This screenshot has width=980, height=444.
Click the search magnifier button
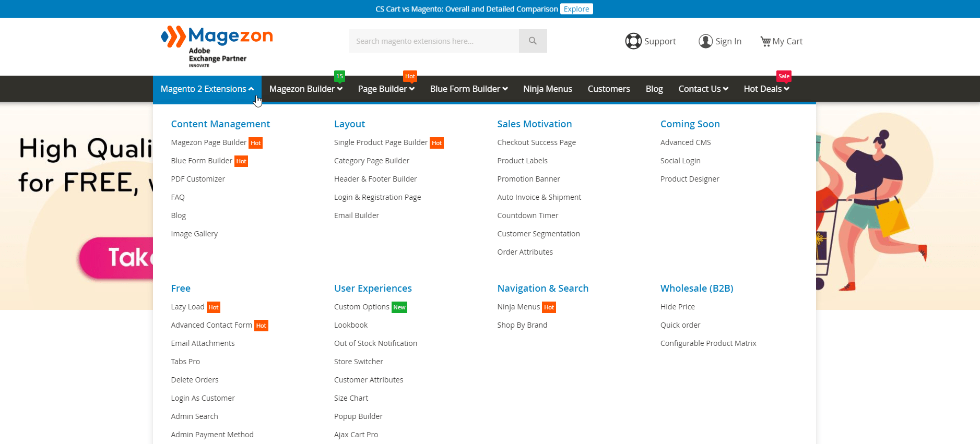point(533,41)
